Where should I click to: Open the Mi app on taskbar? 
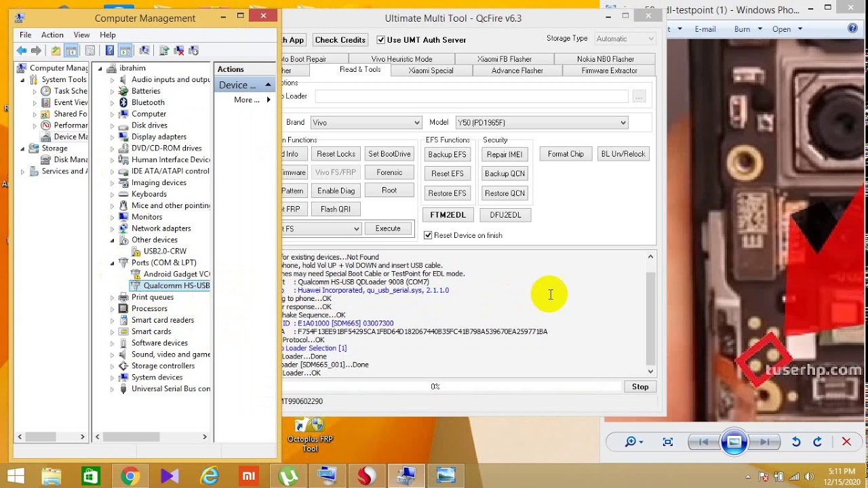pyautogui.click(x=249, y=476)
